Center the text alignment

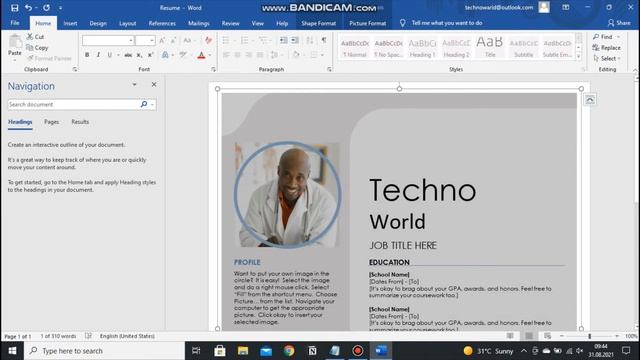(x=237, y=55)
